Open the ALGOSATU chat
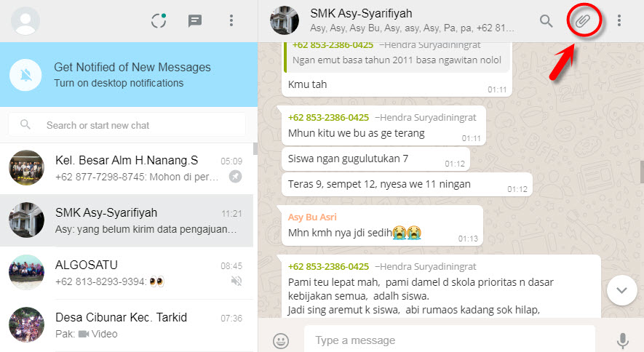This screenshot has height=352, width=644. [127, 273]
